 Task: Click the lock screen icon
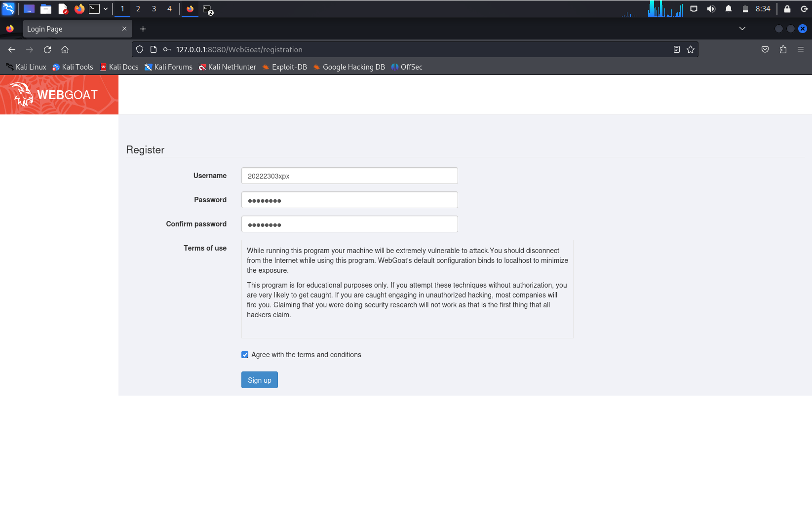tap(787, 9)
